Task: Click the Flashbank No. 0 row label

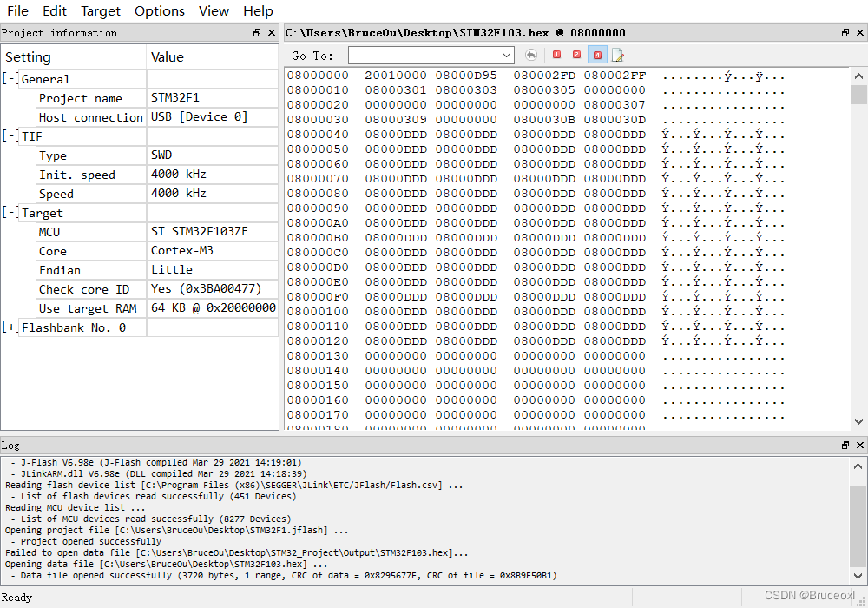Action: (74, 327)
